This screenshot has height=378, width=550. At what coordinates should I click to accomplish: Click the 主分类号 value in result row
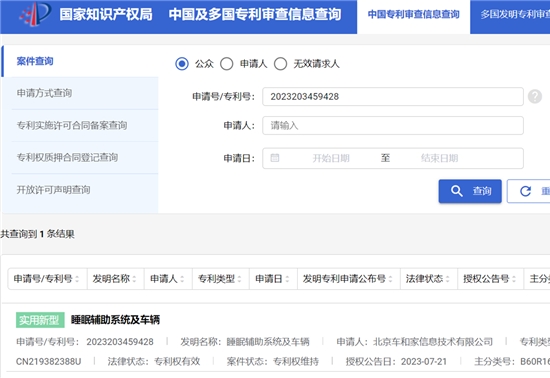[535, 361]
